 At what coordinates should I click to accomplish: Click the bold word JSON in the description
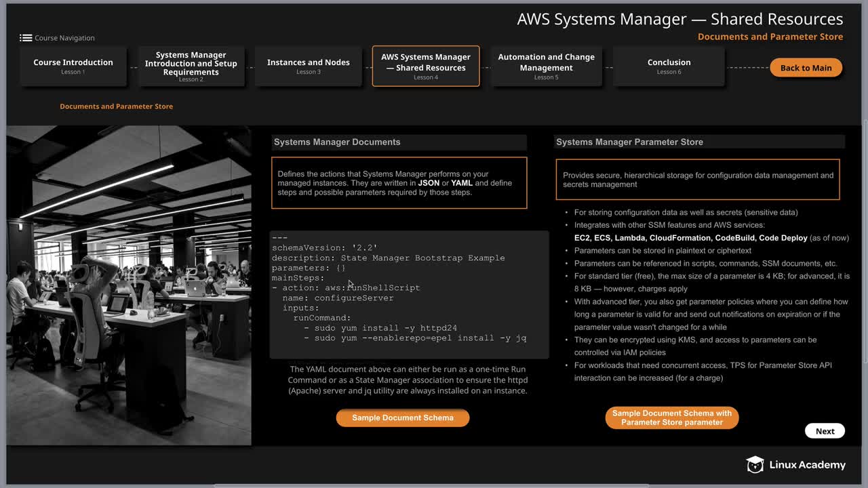tap(429, 183)
